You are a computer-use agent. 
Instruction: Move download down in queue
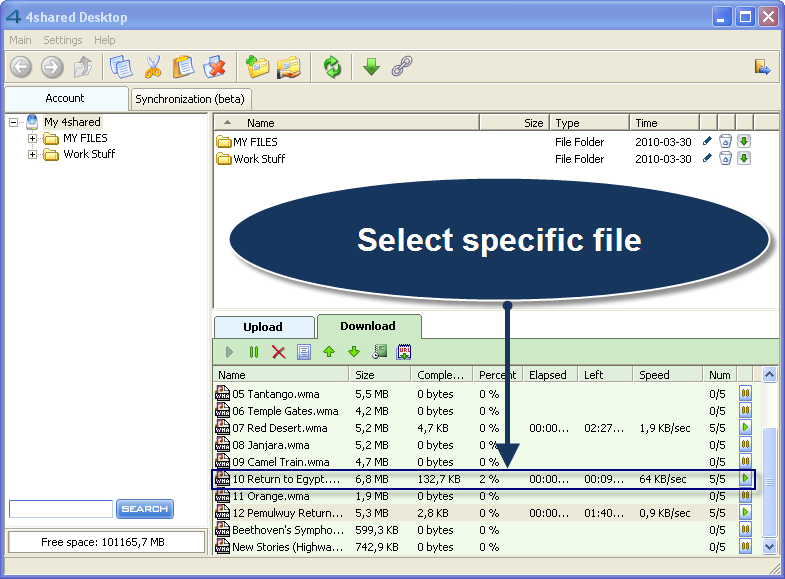coord(354,352)
